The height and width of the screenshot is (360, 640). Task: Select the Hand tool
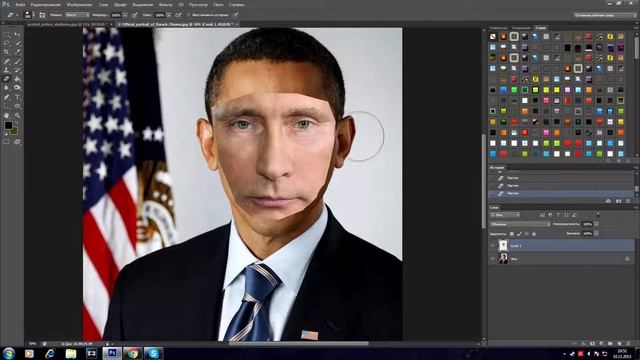(x=7, y=116)
